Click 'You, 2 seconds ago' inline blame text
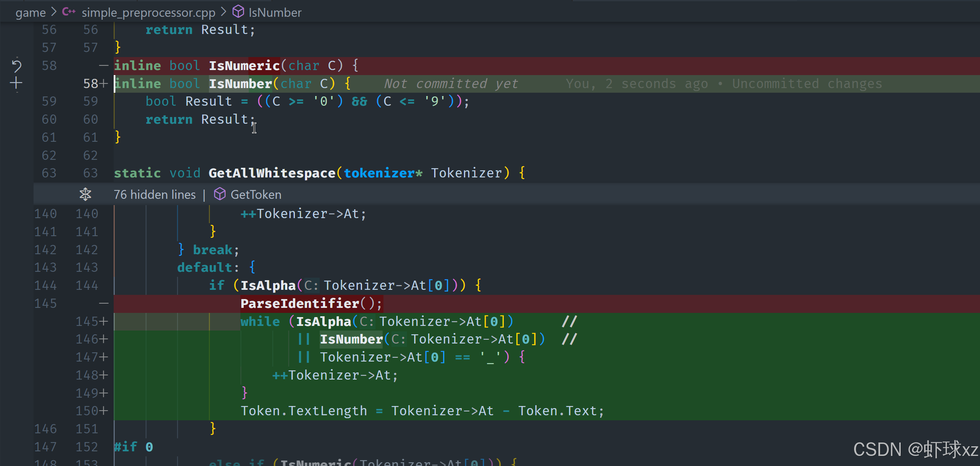980x466 pixels. tap(636, 83)
